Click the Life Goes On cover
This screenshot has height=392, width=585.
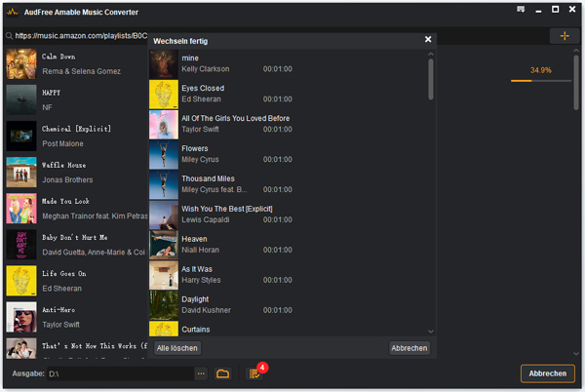pyautogui.click(x=21, y=281)
